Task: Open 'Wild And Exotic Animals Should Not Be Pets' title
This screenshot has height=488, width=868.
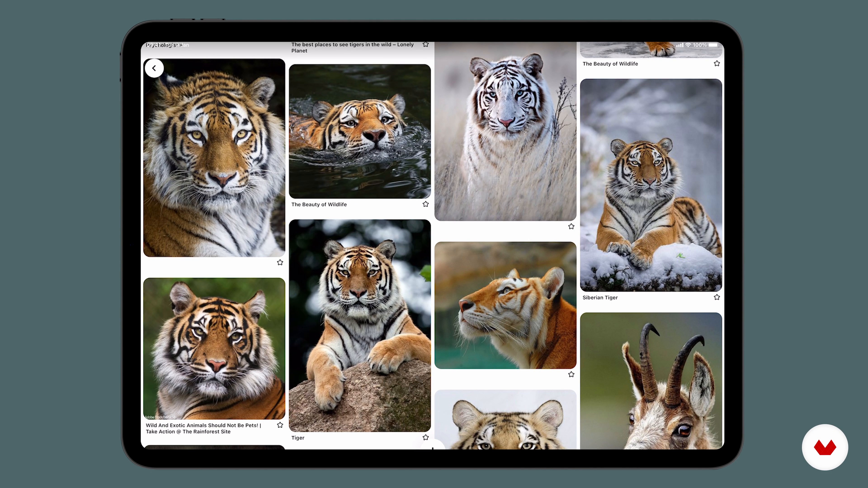Action: [203, 428]
